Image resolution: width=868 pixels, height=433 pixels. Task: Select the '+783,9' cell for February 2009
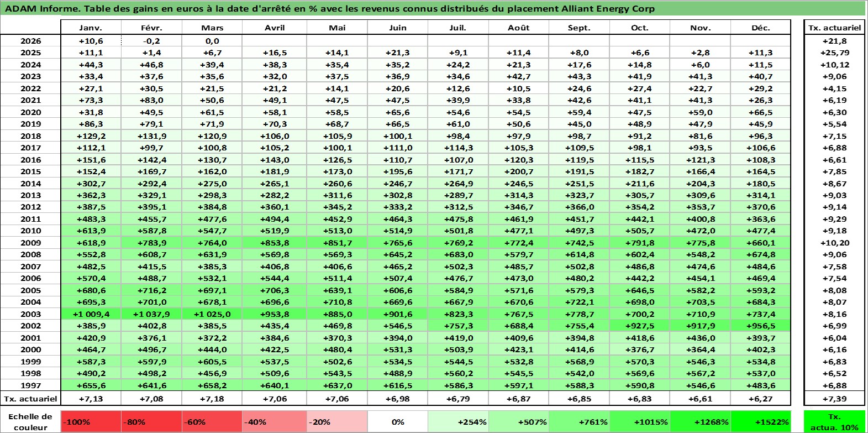click(151, 242)
